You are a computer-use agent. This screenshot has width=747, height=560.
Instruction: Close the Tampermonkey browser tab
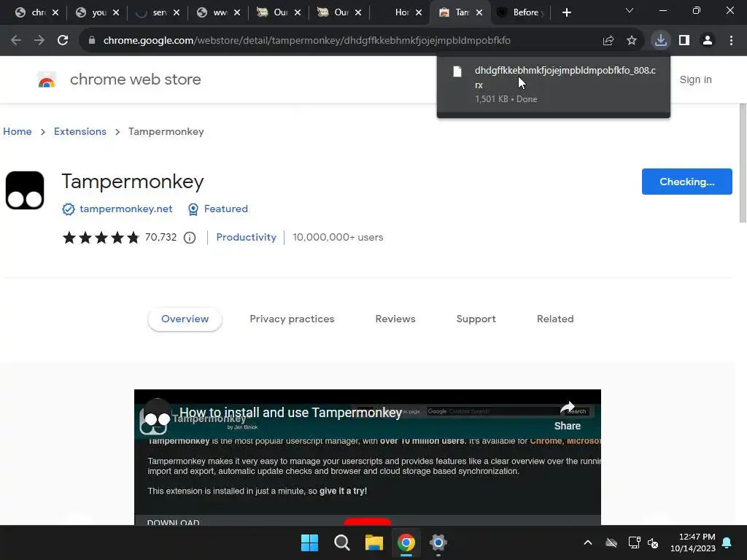pyautogui.click(x=479, y=12)
